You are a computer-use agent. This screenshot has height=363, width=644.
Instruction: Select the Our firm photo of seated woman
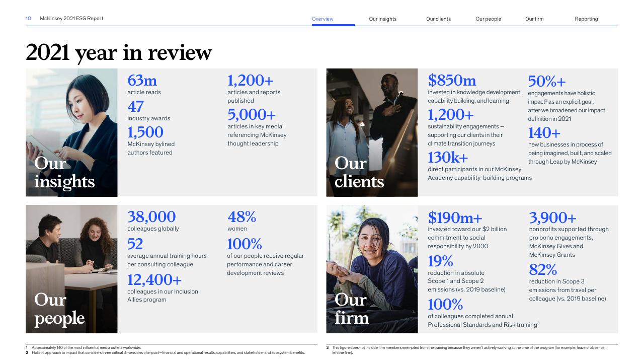tap(372, 269)
